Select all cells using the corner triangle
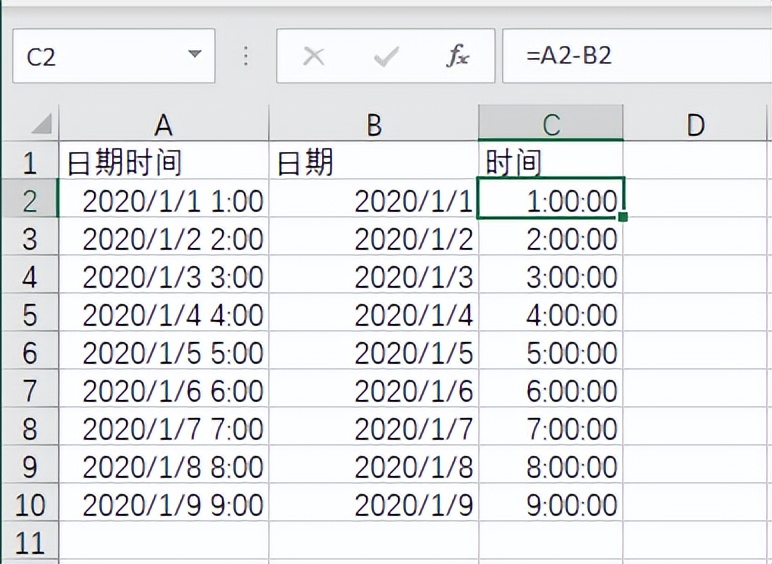This screenshot has width=772, height=564. 41,124
